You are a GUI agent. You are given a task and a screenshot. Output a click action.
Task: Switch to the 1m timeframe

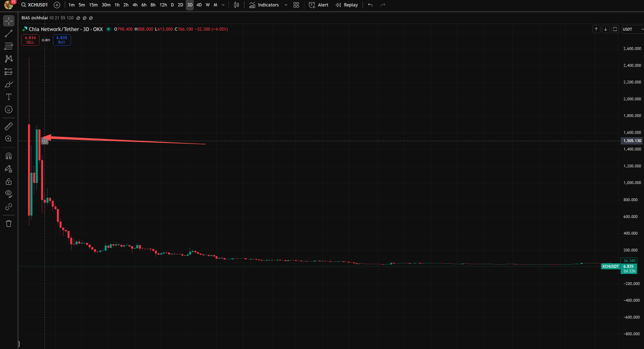[71, 5]
